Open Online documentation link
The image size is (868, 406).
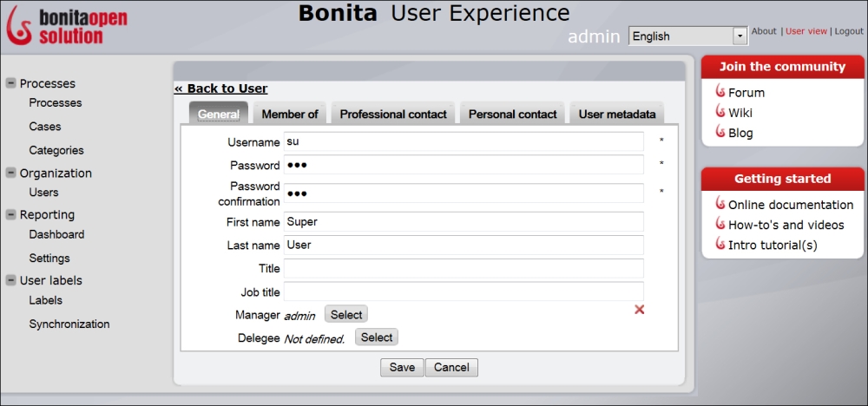(x=791, y=206)
